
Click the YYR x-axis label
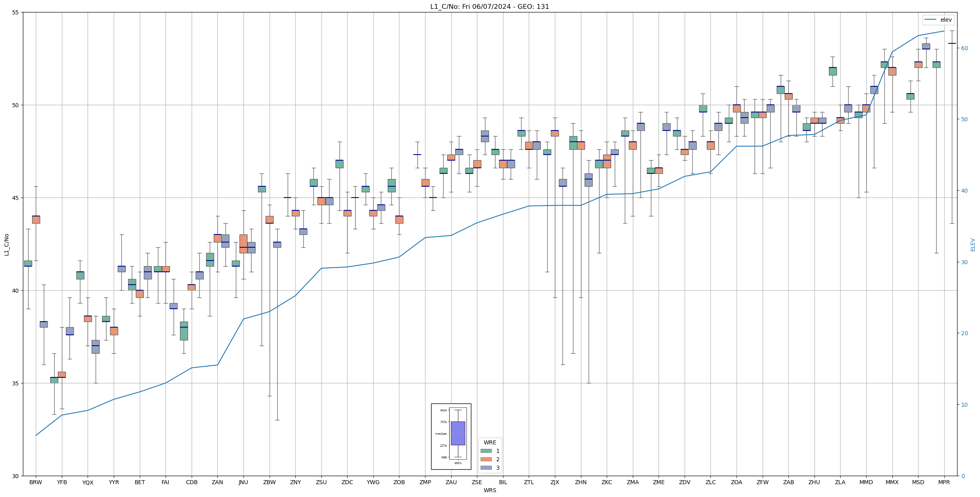coord(114,482)
